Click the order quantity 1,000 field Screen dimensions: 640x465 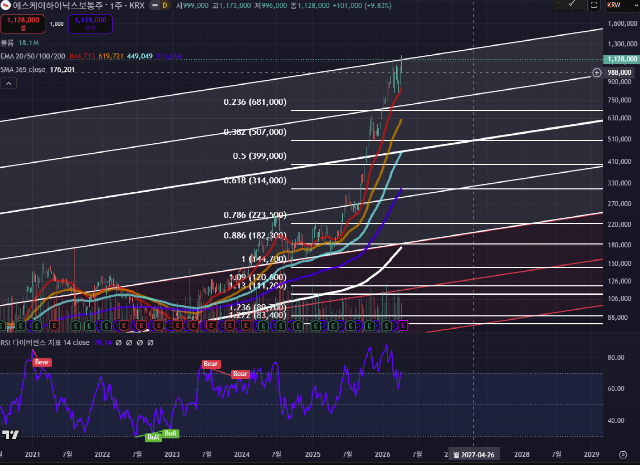56,24
